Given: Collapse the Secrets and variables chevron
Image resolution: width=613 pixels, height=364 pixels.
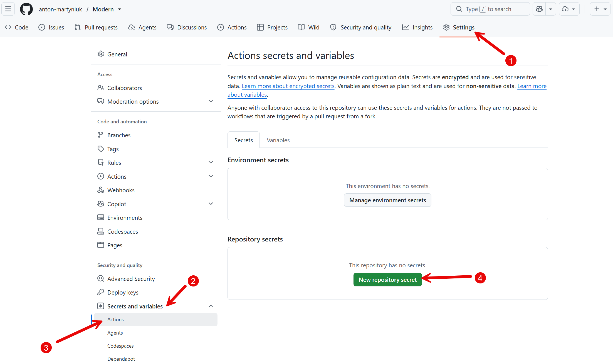Looking at the screenshot, I should coord(211,306).
